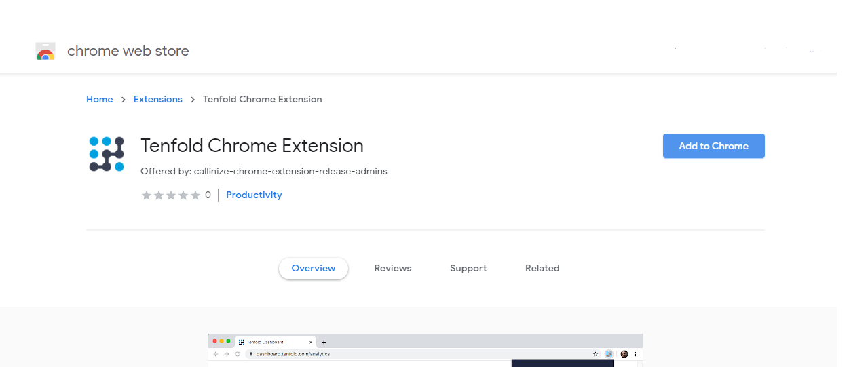Image resolution: width=868 pixels, height=367 pixels.
Task: Click "Offered by: callinize-chrome-extension-release-admins" text
Action: (264, 172)
